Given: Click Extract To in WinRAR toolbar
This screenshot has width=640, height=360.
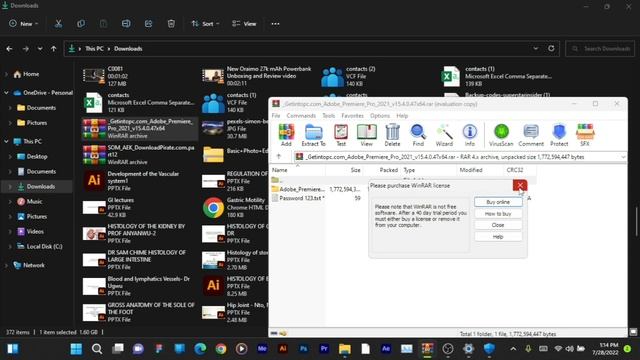Looking at the screenshot, I should point(313,135).
